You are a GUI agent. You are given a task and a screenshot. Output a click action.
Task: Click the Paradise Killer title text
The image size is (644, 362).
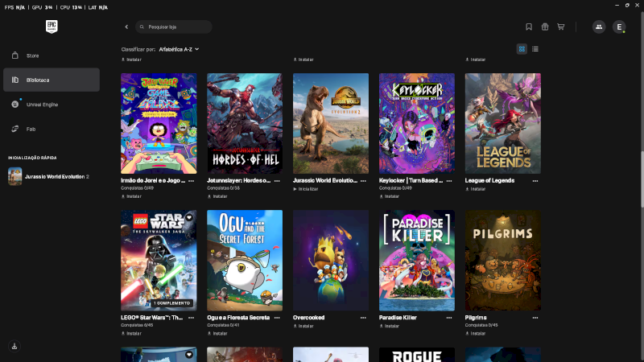[x=398, y=318]
